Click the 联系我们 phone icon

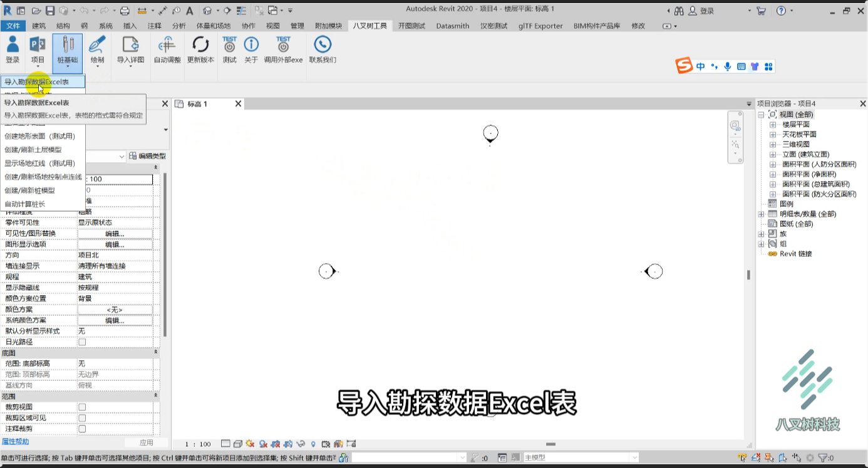tap(323, 50)
